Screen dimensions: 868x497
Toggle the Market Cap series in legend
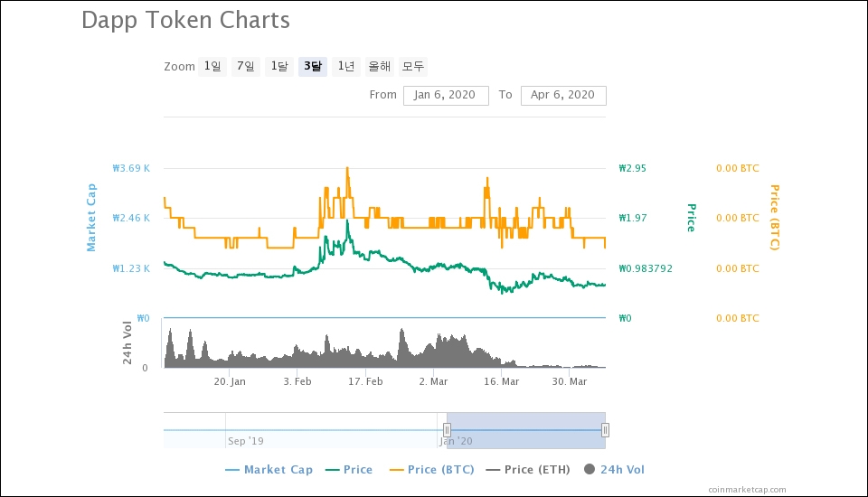(x=269, y=469)
